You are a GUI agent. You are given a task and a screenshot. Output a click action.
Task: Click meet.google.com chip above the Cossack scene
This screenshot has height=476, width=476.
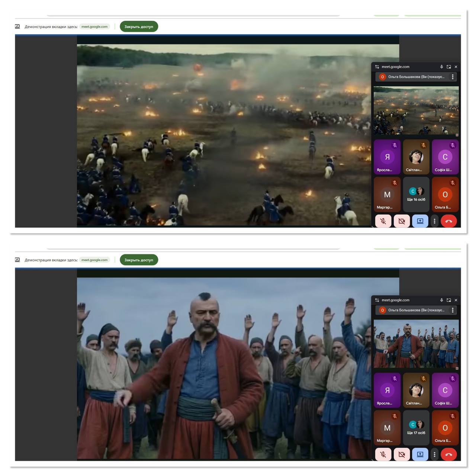(94, 260)
